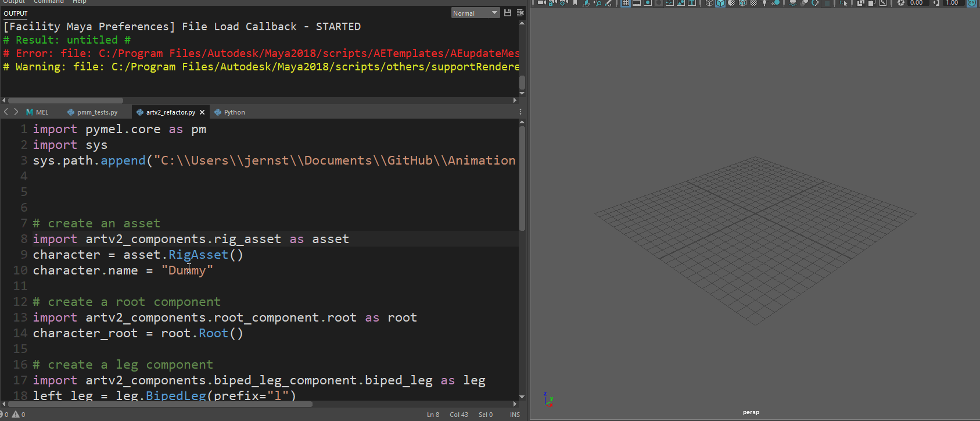Toggle Textured display icon

pyautogui.click(x=753, y=3)
